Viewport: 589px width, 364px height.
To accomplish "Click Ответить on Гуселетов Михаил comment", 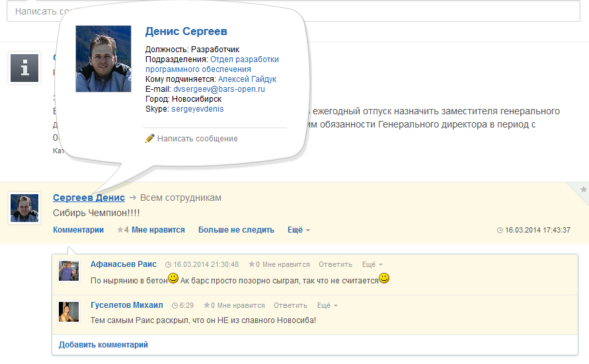I will (x=290, y=305).
